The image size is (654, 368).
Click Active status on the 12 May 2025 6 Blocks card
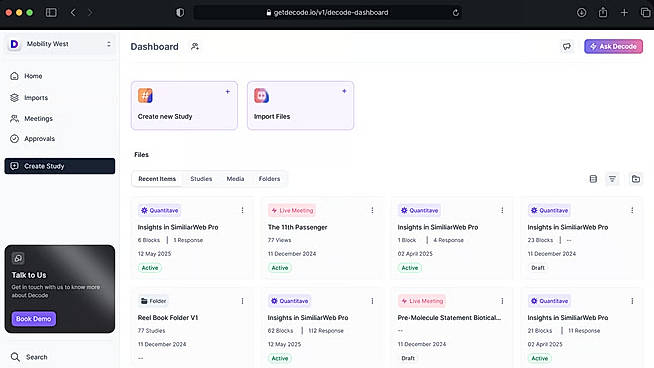[x=150, y=268]
